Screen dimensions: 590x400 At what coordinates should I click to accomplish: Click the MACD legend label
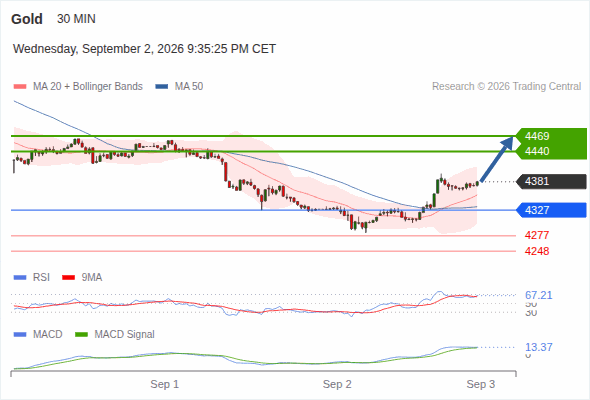tap(48, 335)
